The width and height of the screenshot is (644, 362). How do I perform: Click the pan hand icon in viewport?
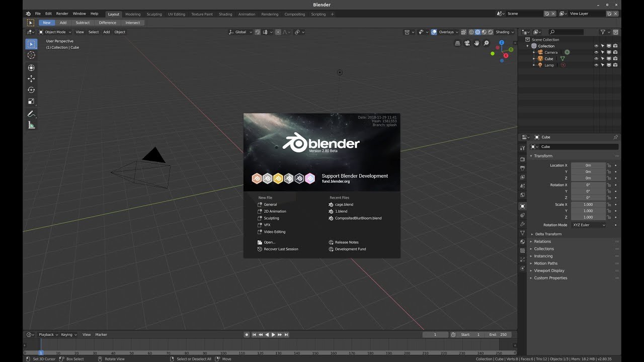(x=476, y=43)
